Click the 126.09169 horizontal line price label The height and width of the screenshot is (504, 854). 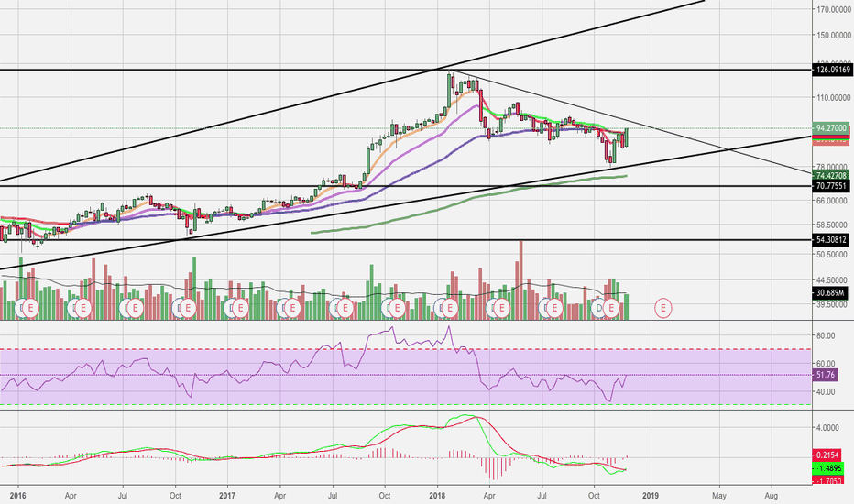(x=831, y=70)
